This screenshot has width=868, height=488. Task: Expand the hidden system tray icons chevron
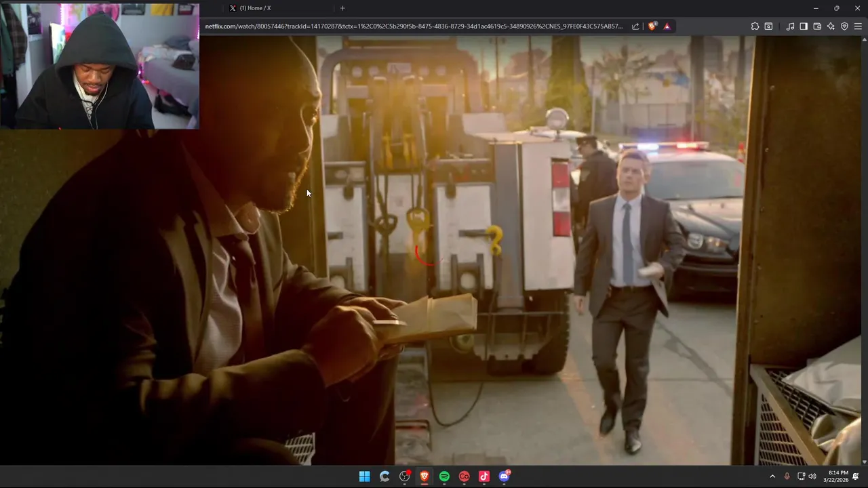772,476
